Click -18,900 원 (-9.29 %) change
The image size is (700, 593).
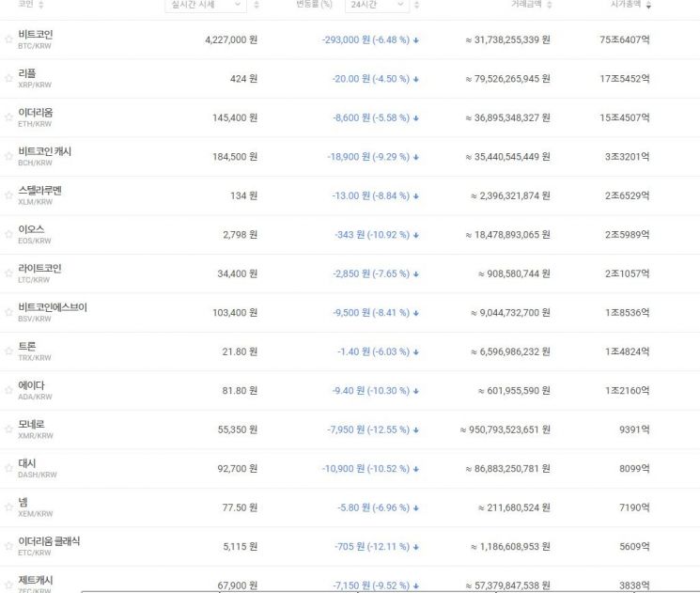(x=368, y=157)
